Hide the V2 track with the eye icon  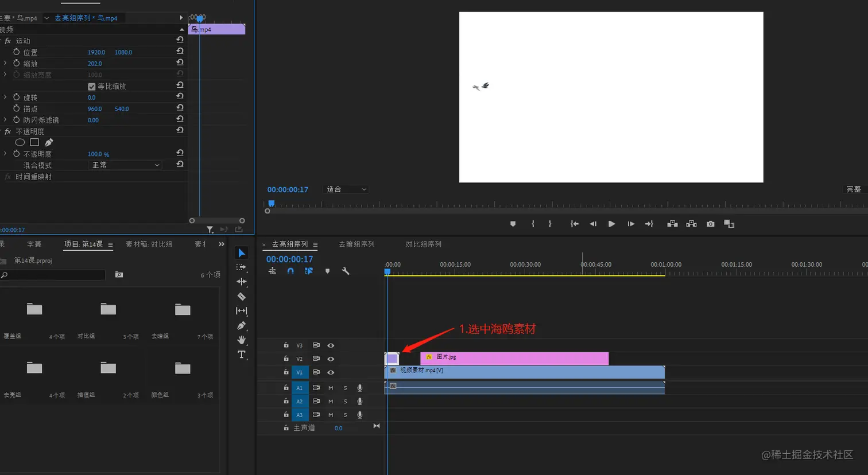coord(331,359)
